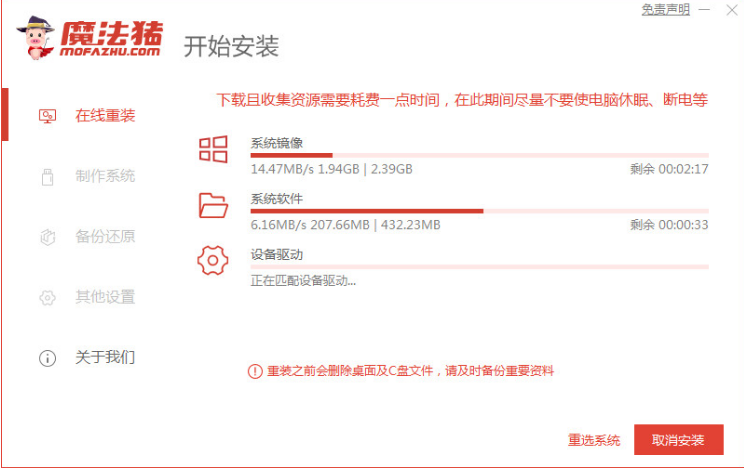The height and width of the screenshot is (471, 744).
Task: Click the Windows logo beside 系统镜像
Action: [x=213, y=150]
